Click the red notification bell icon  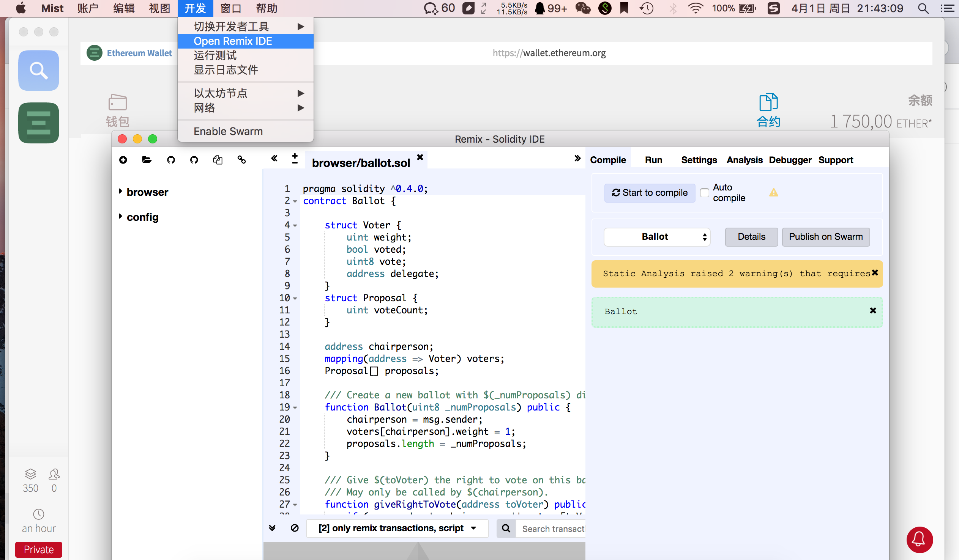pos(920,539)
